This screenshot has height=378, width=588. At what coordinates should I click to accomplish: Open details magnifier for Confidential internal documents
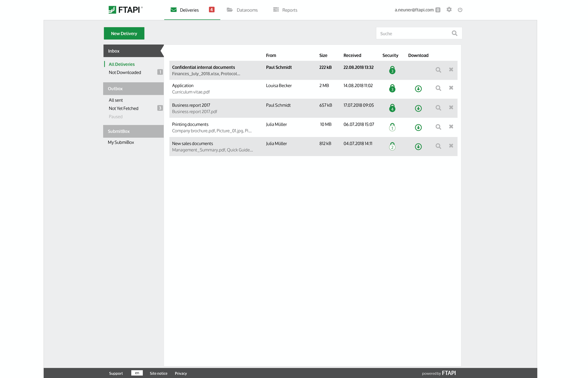coord(438,70)
